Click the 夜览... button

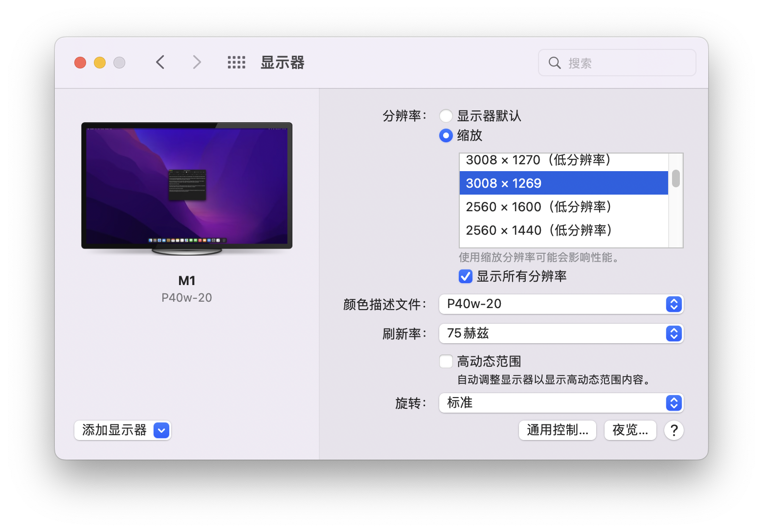point(630,430)
